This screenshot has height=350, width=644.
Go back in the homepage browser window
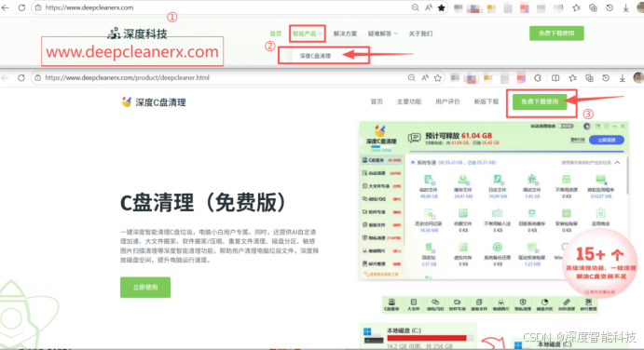pos(6,7)
